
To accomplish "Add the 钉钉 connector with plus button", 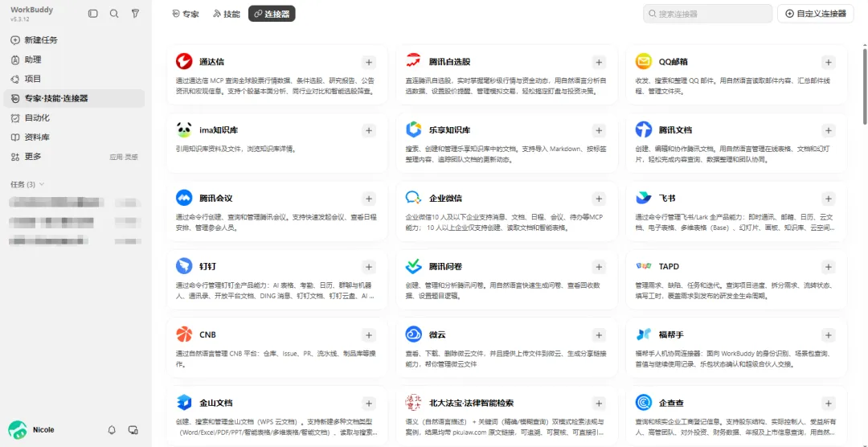I will (369, 267).
